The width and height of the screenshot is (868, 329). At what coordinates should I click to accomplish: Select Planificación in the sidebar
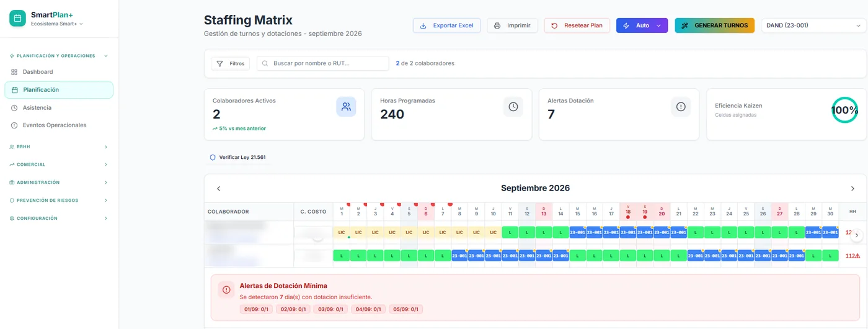click(x=59, y=90)
